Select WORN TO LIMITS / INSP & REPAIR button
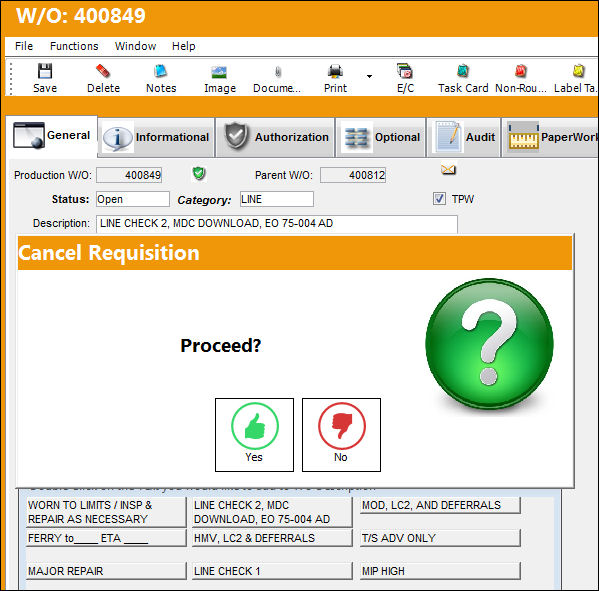Viewport: 599px width, 591px height. (x=106, y=512)
